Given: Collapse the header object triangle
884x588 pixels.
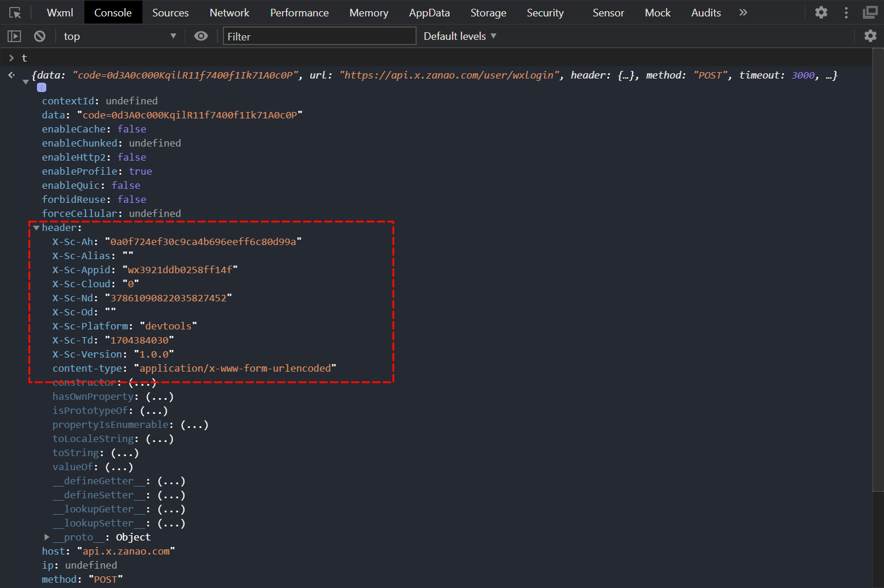Looking at the screenshot, I should tap(36, 227).
